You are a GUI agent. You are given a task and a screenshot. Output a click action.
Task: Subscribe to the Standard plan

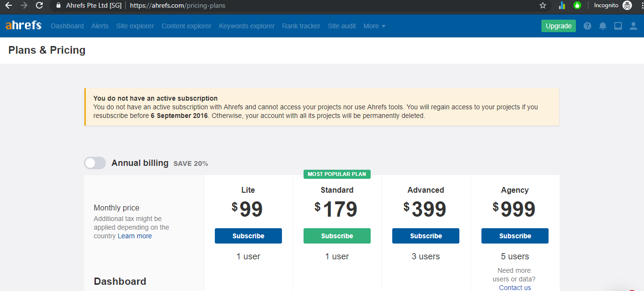tap(337, 236)
